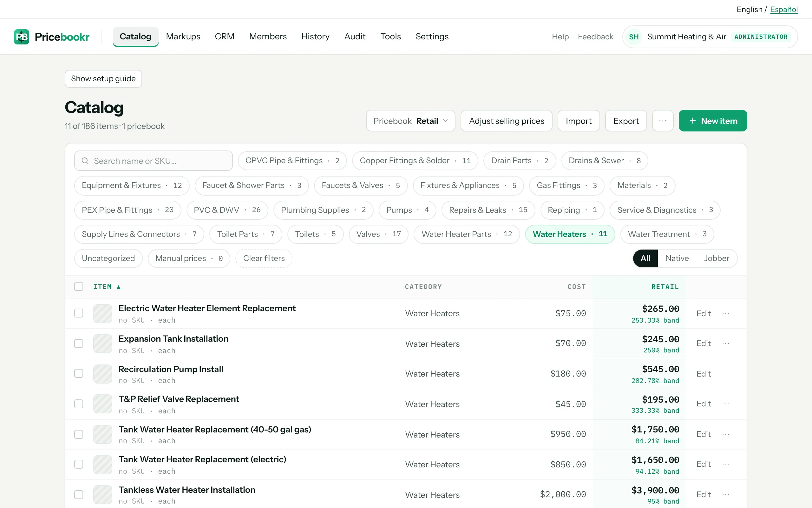Image resolution: width=812 pixels, height=508 pixels.
Task: Switch to the CRM tab
Action: 225,36
